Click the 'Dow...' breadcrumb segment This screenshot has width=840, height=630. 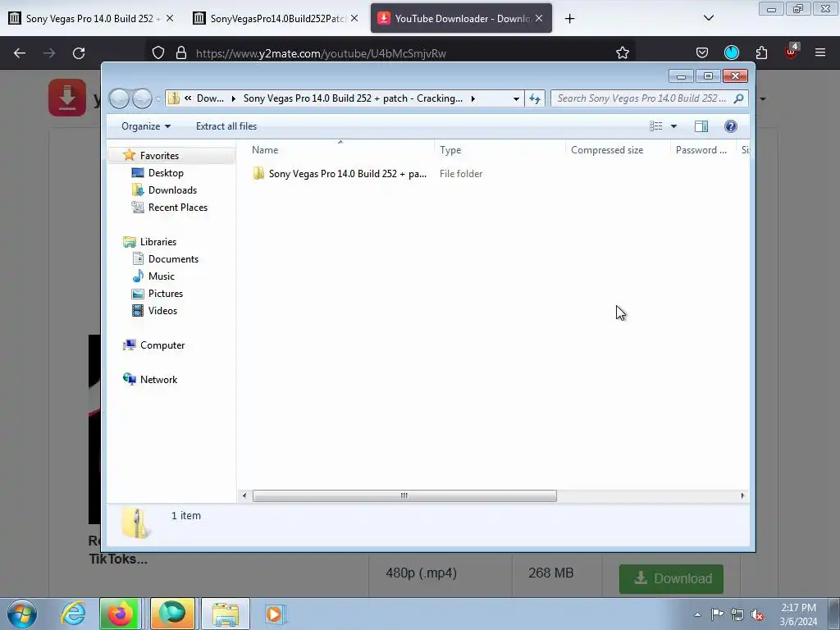click(210, 98)
